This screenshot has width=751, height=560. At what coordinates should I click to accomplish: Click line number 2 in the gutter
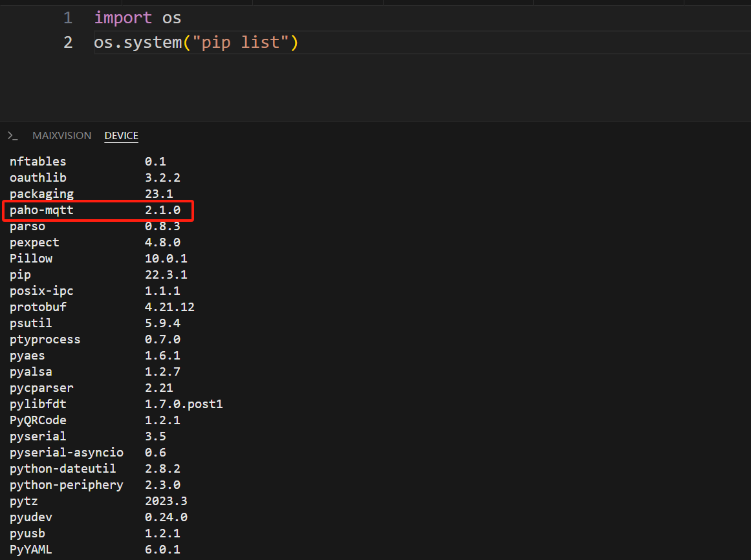[x=68, y=43]
